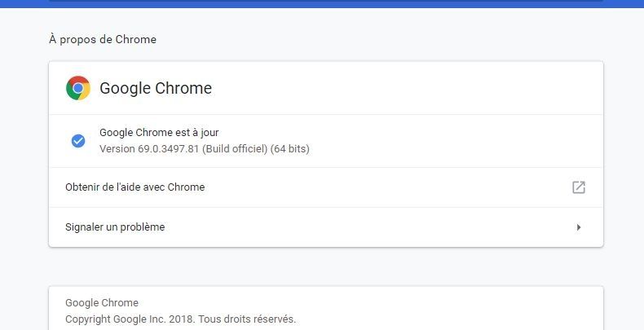The image size is (644, 330).
Task: Click the word Version in the update row
Action: (117, 148)
